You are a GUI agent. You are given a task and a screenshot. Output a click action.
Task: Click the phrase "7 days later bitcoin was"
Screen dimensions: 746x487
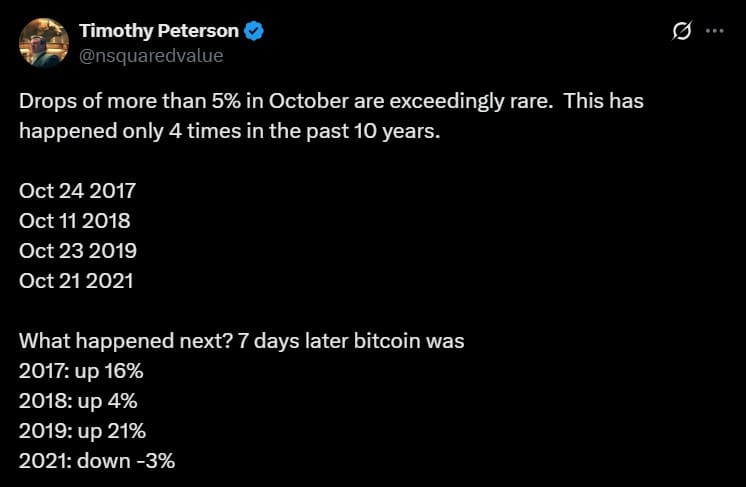click(x=351, y=340)
